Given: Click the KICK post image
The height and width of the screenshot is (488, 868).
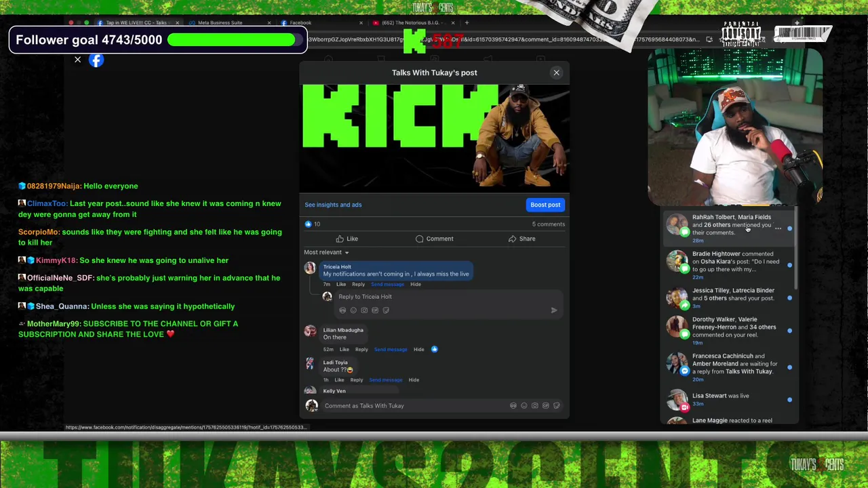Looking at the screenshot, I should (435, 138).
